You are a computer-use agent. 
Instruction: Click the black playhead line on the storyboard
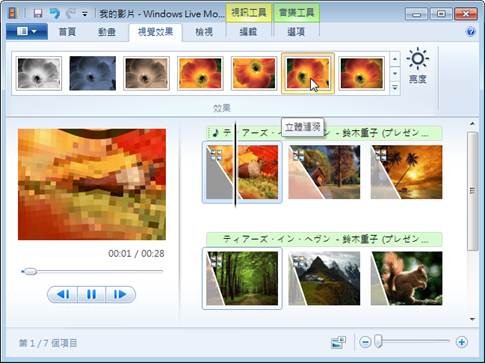235,165
